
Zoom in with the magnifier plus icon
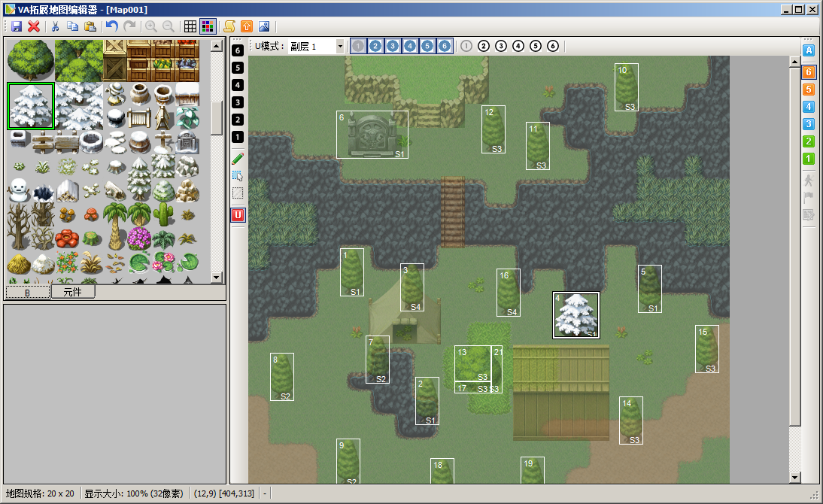(151, 26)
